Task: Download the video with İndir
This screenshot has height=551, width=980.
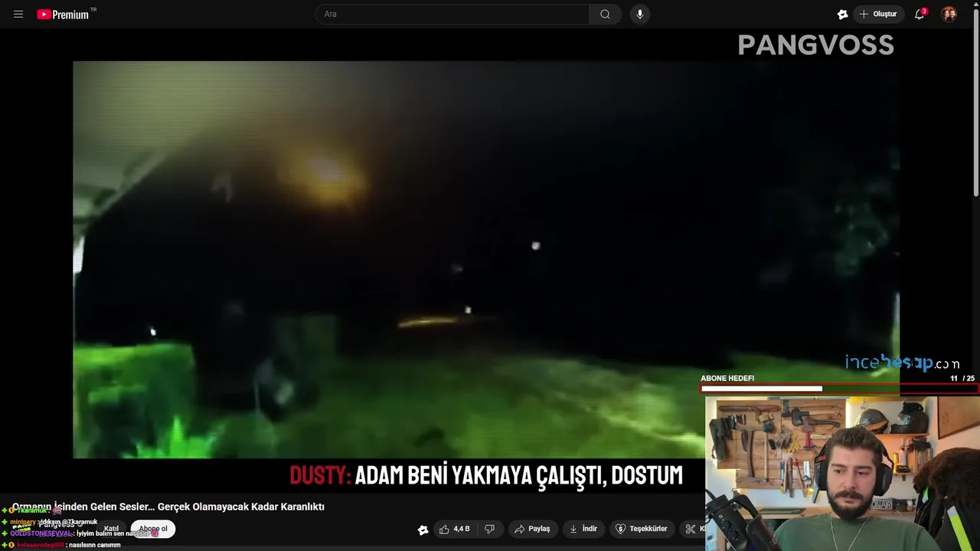Action: point(583,529)
